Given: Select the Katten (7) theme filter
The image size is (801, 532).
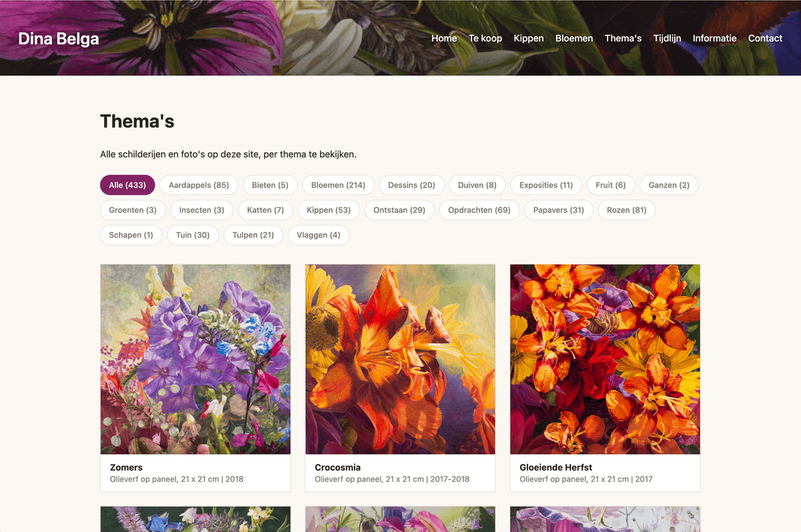Looking at the screenshot, I should pyautogui.click(x=266, y=210).
